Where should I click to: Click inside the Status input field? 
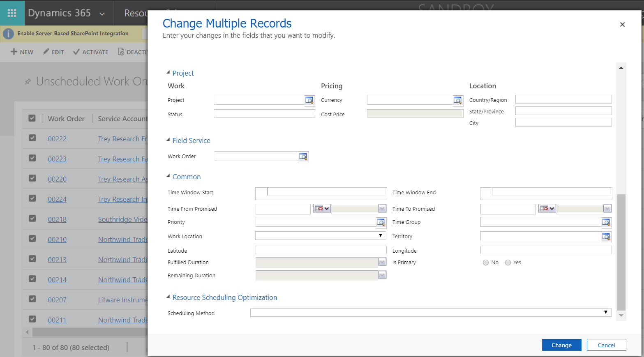(264, 113)
